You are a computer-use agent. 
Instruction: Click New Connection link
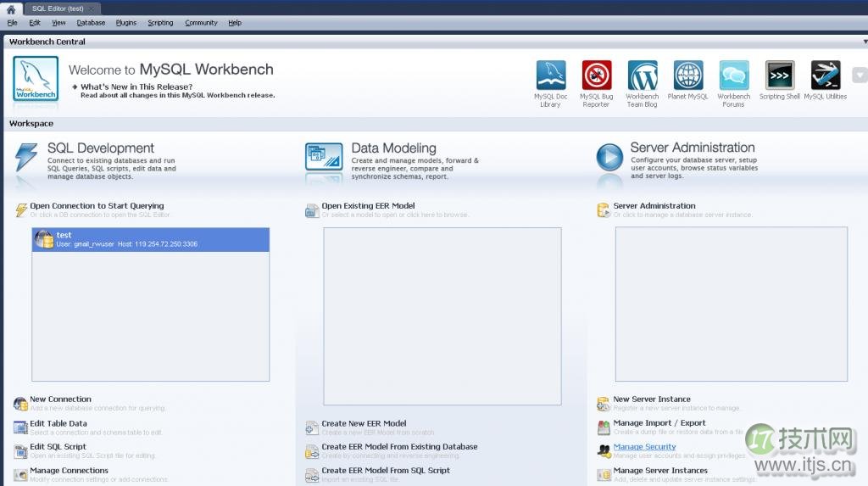point(60,399)
